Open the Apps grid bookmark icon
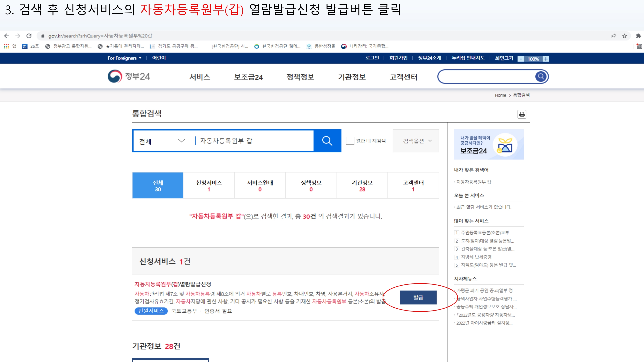Viewport: 644px width, 362px height. click(6, 46)
